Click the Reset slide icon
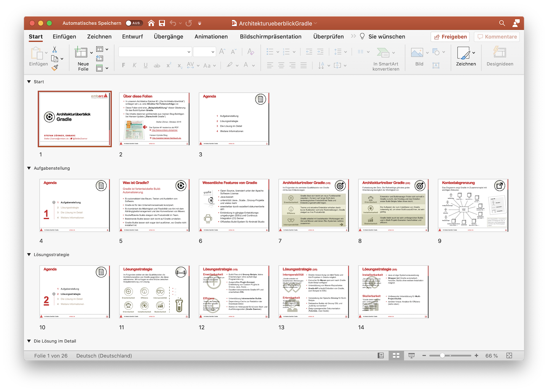The width and height of the screenshot is (548, 392). 100,58
